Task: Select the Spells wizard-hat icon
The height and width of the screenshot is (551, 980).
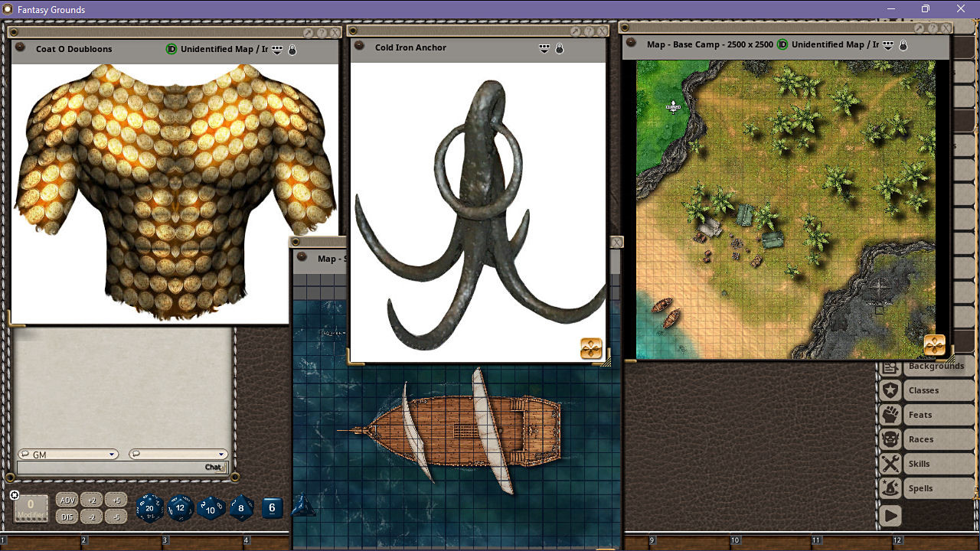Action: click(890, 487)
